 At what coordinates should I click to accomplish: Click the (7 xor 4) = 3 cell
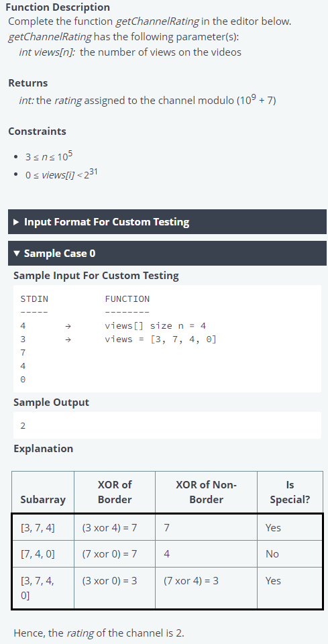(x=191, y=581)
